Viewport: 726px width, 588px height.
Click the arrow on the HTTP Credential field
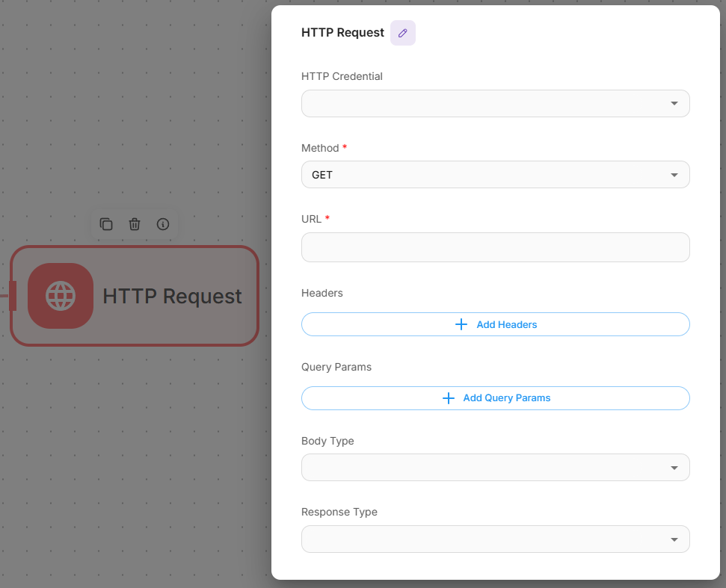click(674, 104)
